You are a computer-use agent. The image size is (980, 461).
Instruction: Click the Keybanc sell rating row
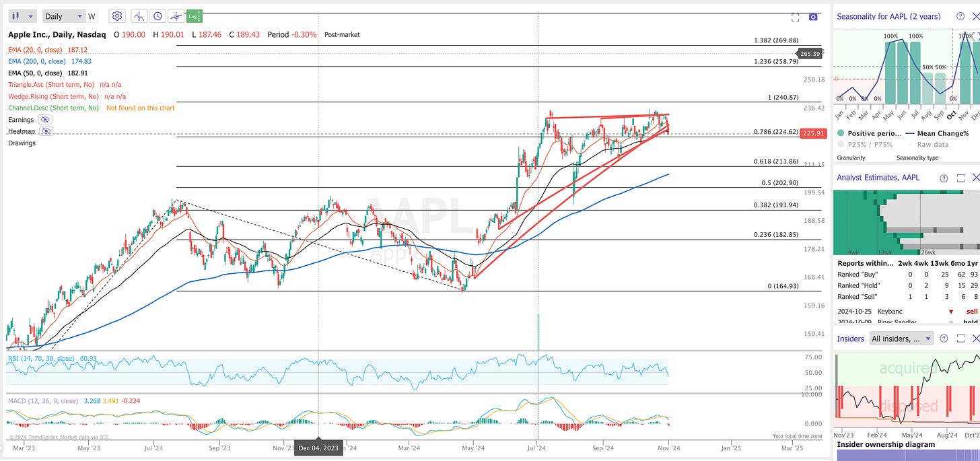pyautogui.click(x=907, y=312)
